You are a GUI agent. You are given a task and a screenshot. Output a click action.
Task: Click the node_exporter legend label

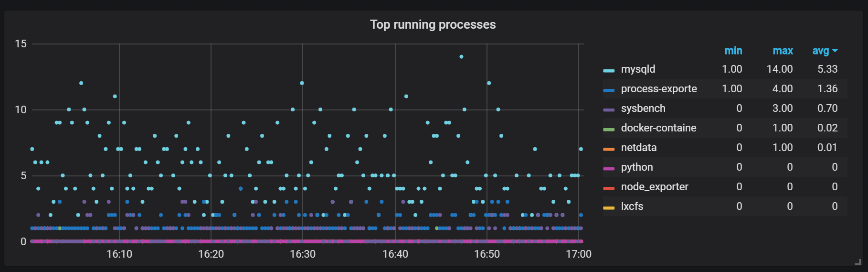click(x=654, y=187)
